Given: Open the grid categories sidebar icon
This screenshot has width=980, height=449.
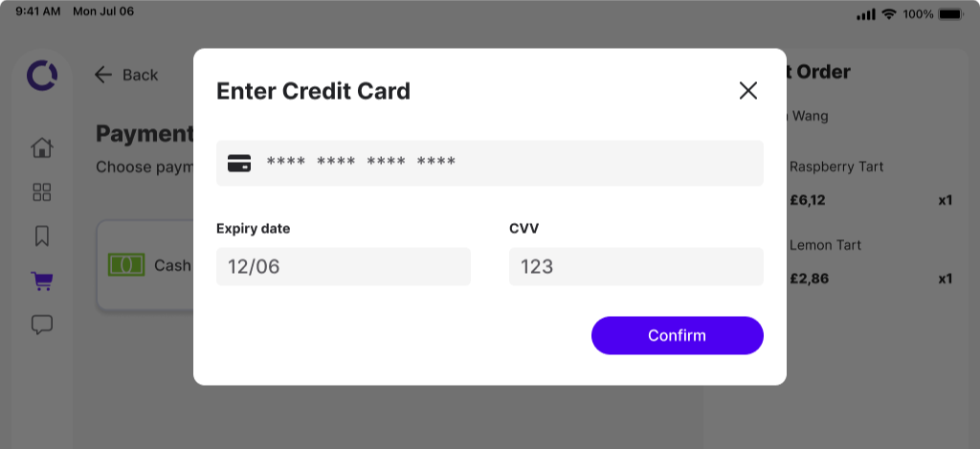Looking at the screenshot, I should tap(42, 192).
